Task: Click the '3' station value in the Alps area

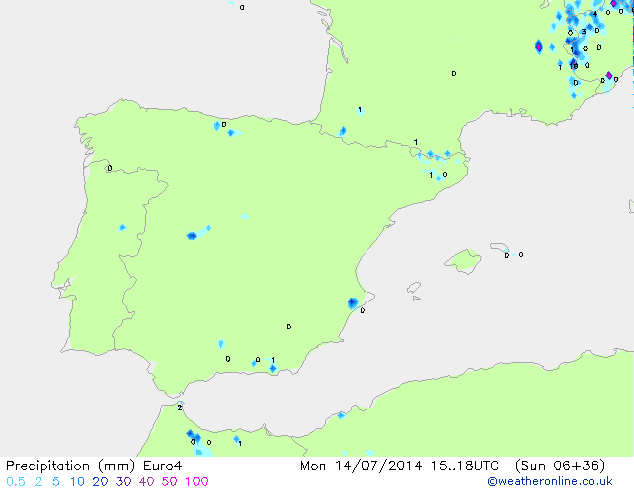Action: (584, 32)
